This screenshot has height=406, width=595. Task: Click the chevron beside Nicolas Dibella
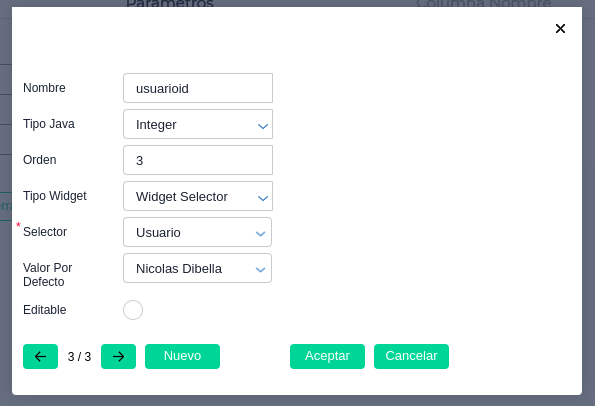coord(260,270)
